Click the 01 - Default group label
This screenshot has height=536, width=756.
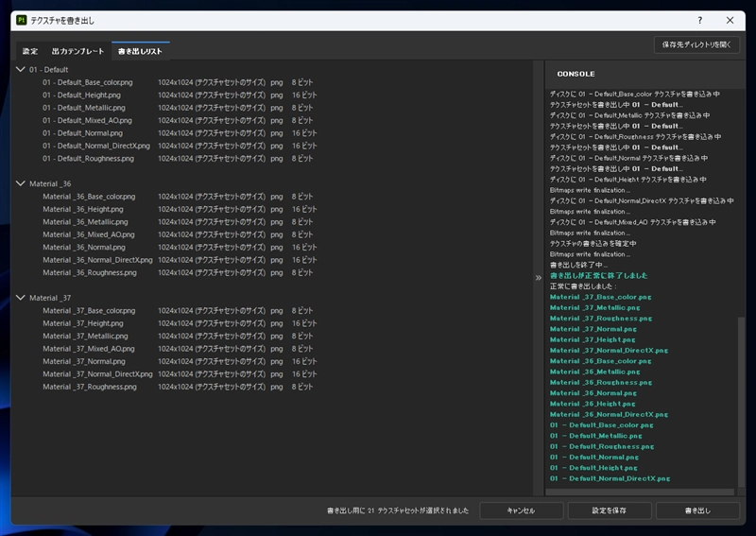point(49,69)
